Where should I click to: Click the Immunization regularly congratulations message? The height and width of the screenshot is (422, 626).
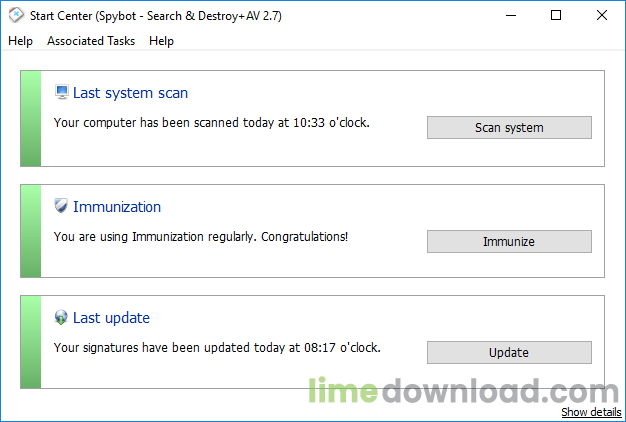201,237
